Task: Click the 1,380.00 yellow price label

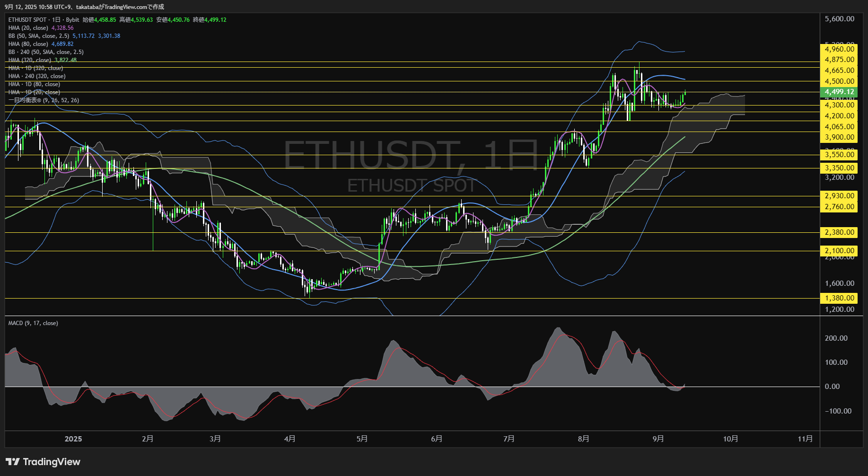Action: (x=839, y=298)
